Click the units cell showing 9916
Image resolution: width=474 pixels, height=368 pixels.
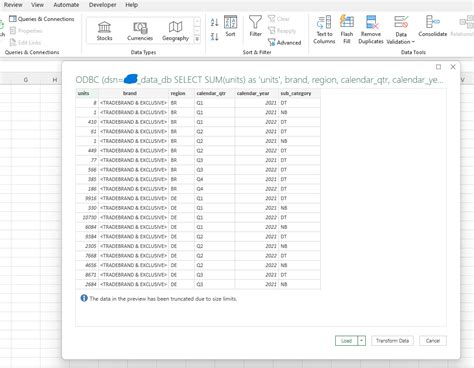click(87, 198)
